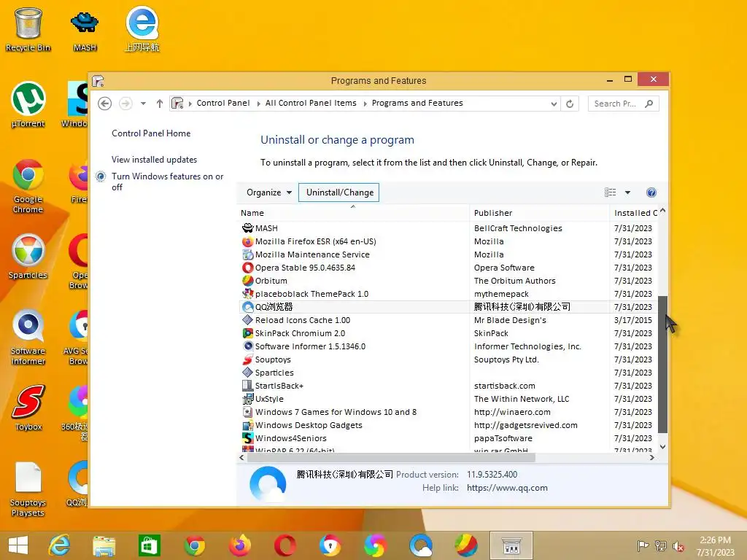This screenshot has width=747, height=560.
Task: Open the recent locations dropdown arrow
Action: click(x=143, y=104)
